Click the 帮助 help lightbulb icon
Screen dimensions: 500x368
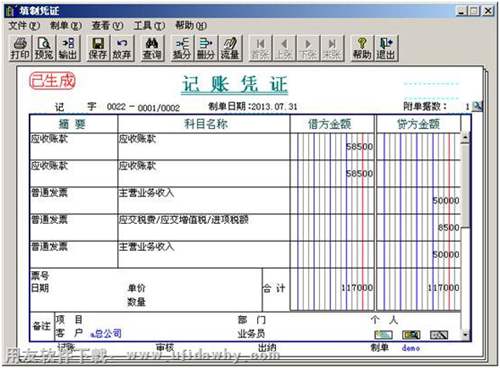pos(362,48)
